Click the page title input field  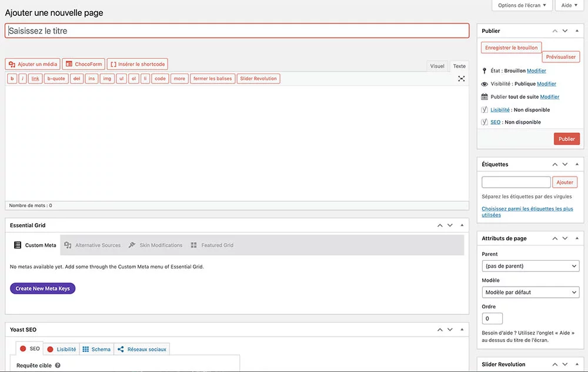237,31
